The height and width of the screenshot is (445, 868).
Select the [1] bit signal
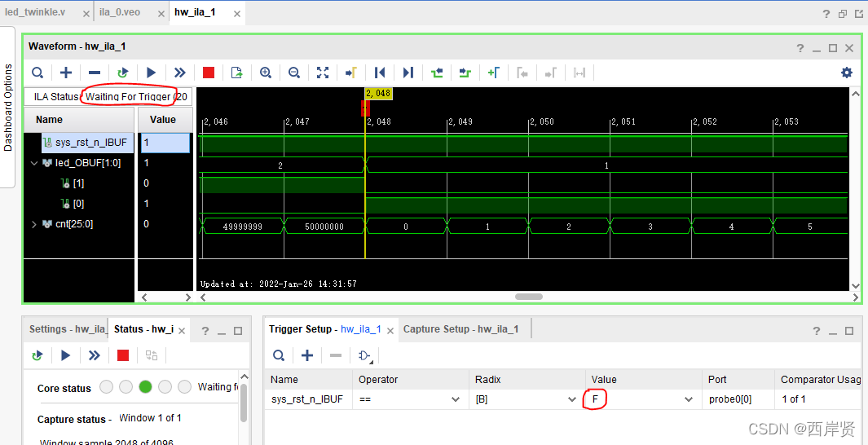[80, 183]
